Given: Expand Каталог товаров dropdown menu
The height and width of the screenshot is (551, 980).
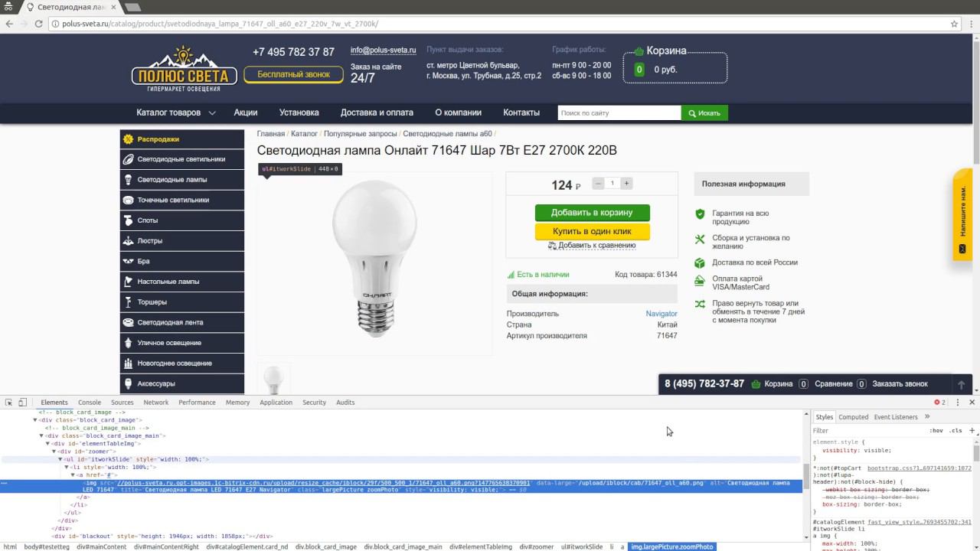Looking at the screenshot, I should tap(176, 112).
